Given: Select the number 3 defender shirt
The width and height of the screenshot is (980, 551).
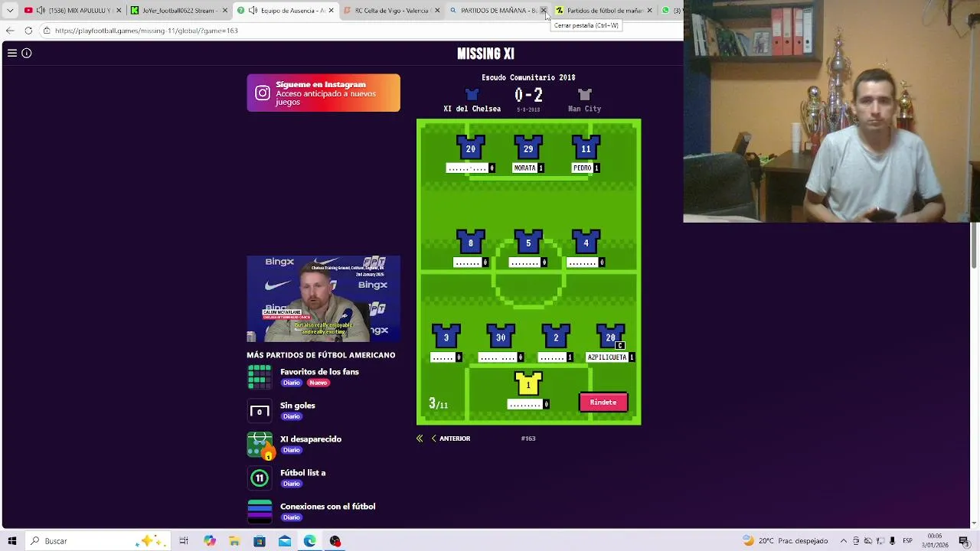Looking at the screenshot, I should (x=446, y=337).
